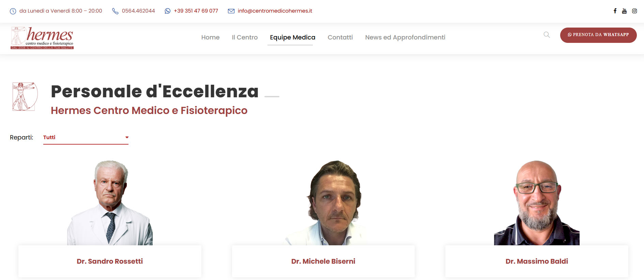
Task: Click the envelope icon beside email address
Action: tap(231, 11)
